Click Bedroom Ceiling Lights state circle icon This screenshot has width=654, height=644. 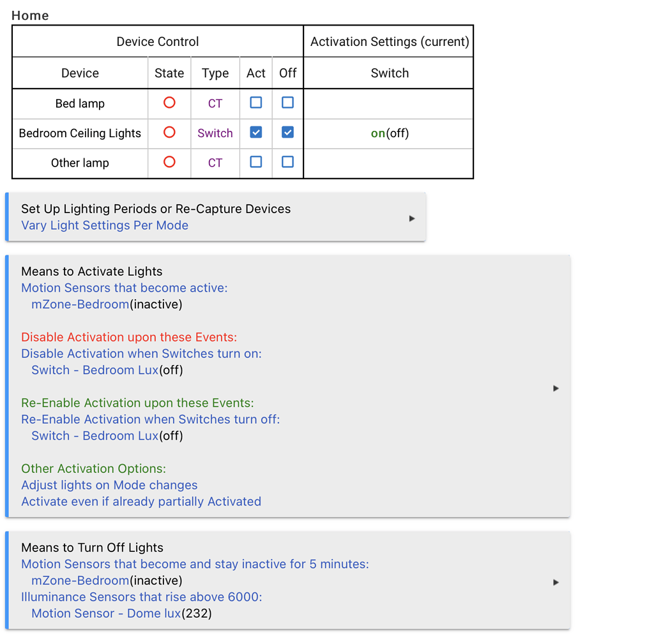click(169, 133)
